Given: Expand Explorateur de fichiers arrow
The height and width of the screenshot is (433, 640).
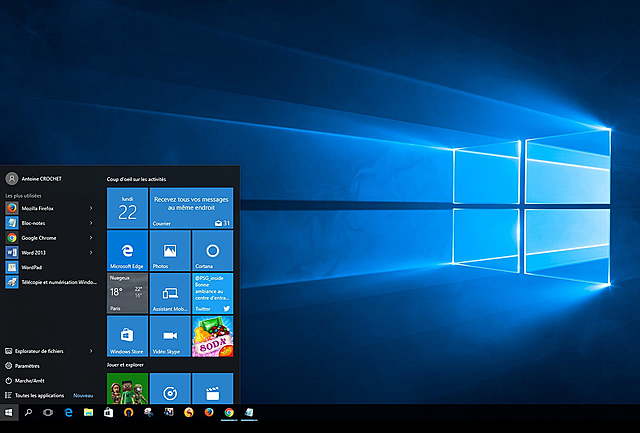Looking at the screenshot, I should (x=91, y=351).
